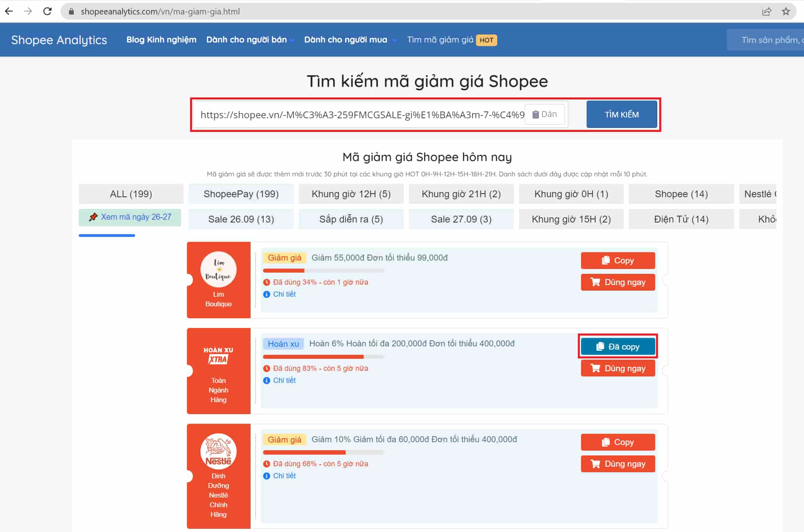Click the Lim Boutique shop logo
Screen dimensions: 804x532
(x=218, y=269)
